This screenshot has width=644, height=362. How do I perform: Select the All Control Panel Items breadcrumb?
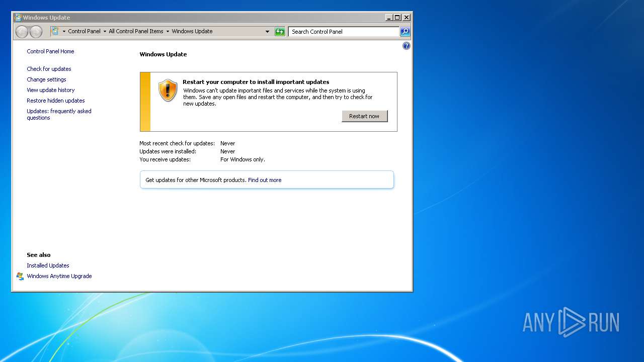pos(136,31)
